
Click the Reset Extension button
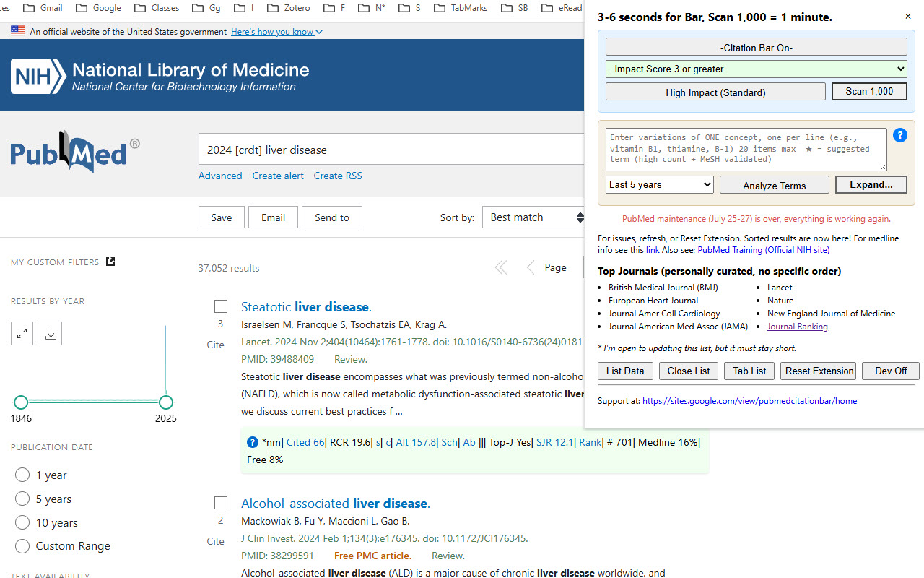point(819,371)
